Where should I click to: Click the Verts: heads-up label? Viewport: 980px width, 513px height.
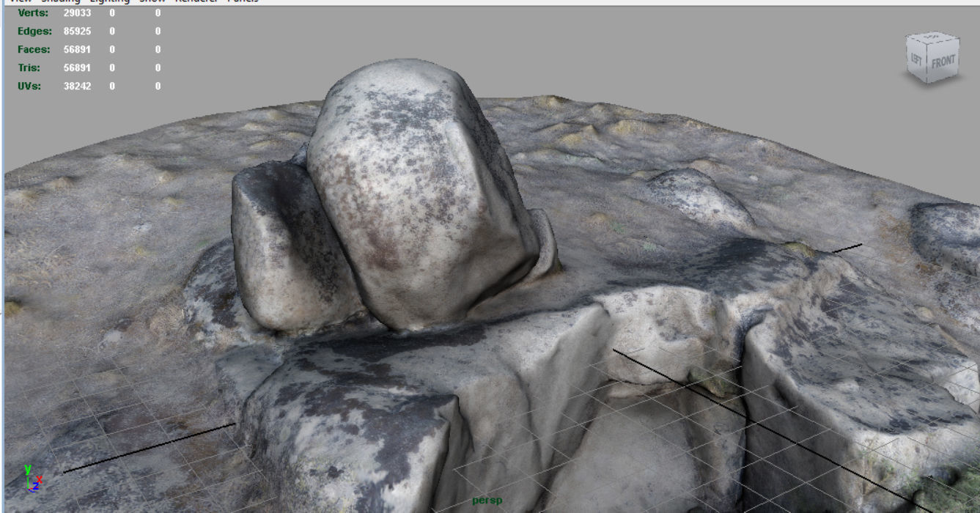tap(34, 13)
